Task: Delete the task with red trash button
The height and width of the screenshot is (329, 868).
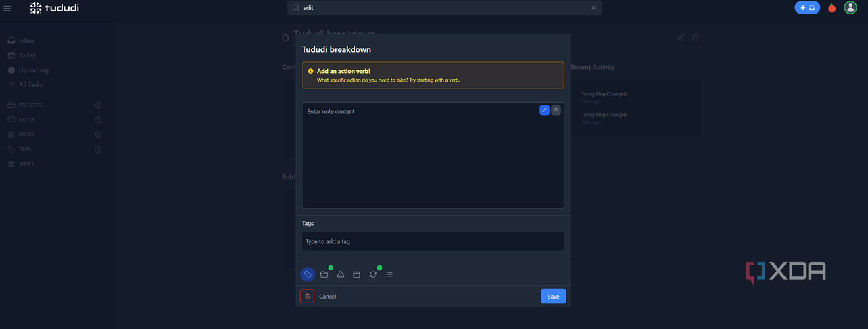Action: tap(308, 297)
